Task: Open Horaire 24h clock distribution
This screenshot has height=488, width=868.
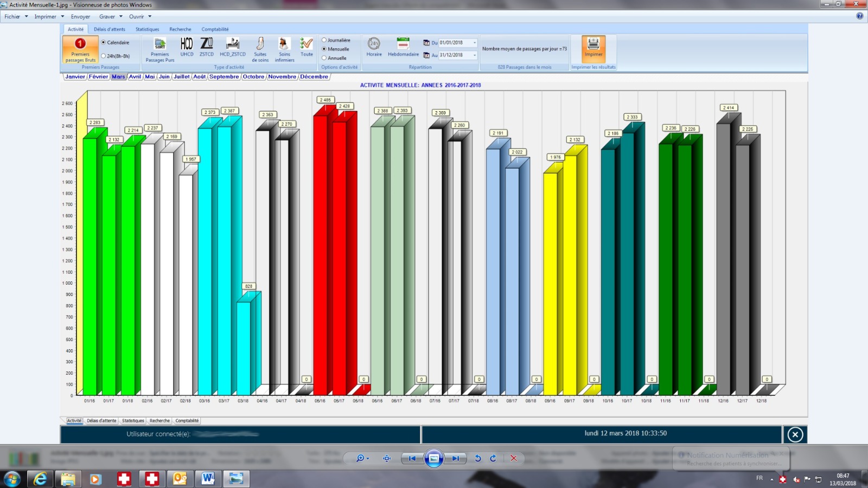Action: [374, 47]
